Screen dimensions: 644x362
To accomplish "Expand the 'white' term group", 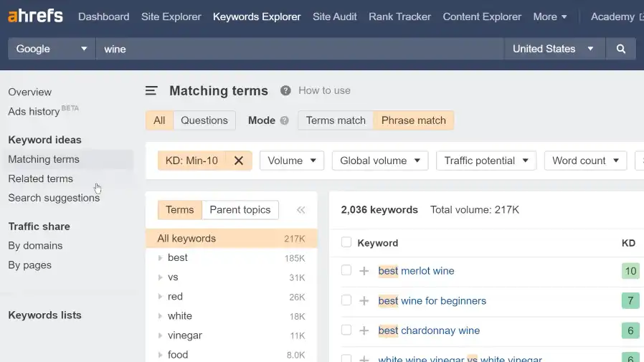I will pos(160,316).
